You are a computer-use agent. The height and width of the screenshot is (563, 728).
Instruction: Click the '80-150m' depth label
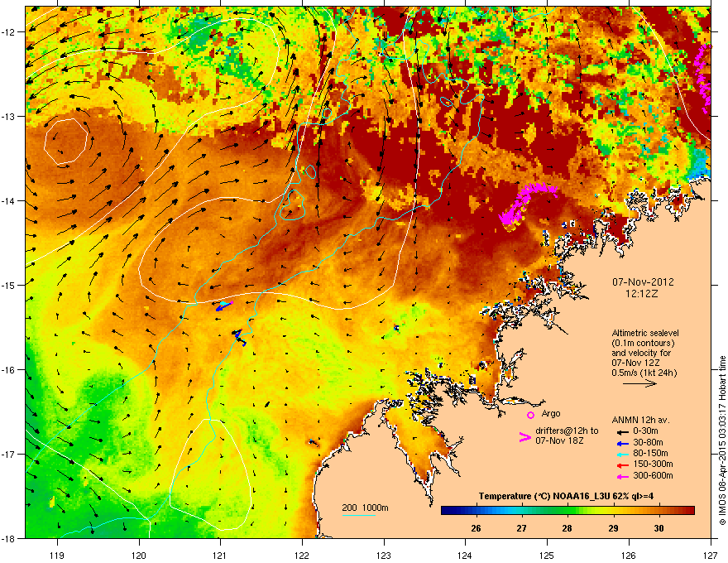coord(650,454)
